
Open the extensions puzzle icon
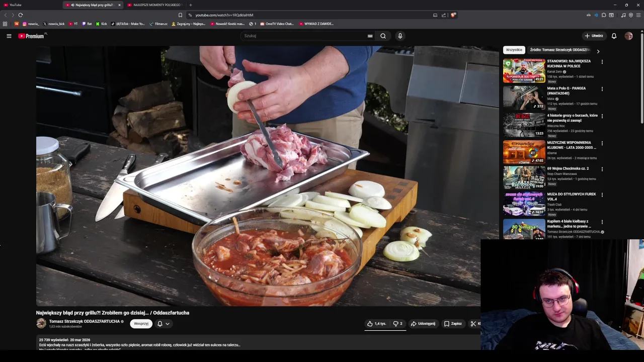tap(604, 15)
